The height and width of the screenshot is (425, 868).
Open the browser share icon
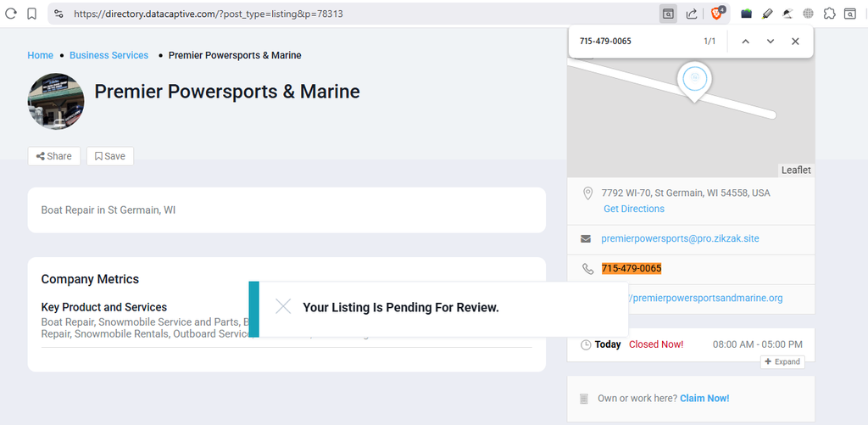coord(692,14)
